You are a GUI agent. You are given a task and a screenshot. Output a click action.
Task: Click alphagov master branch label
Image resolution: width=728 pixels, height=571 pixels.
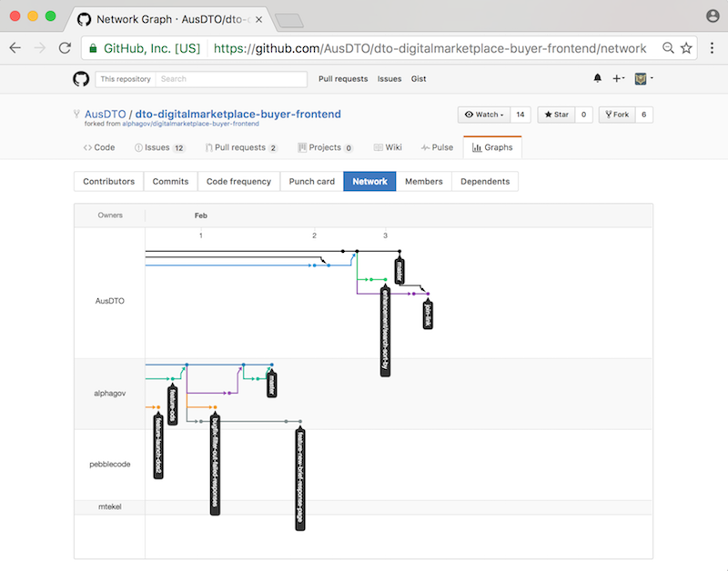pos(272,385)
